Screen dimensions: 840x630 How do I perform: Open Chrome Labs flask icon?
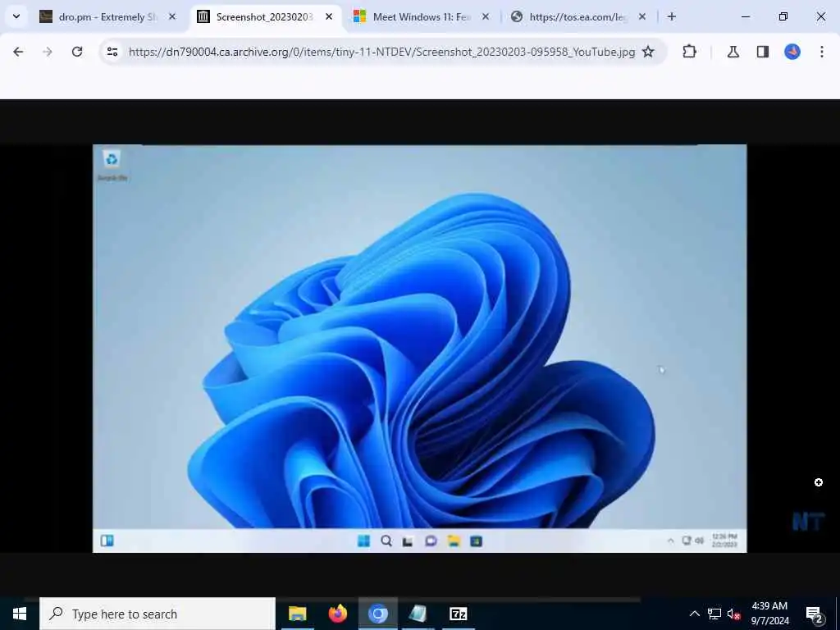(733, 52)
